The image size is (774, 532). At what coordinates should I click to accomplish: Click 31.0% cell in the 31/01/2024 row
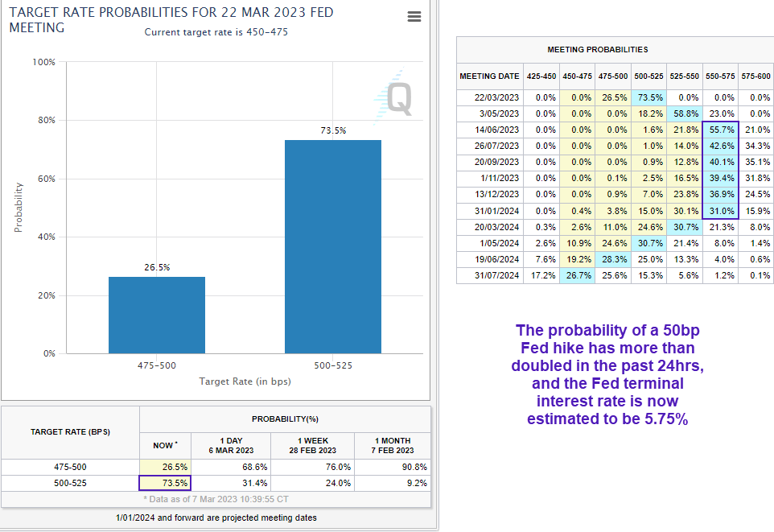pyautogui.click(x=720, y=212)
